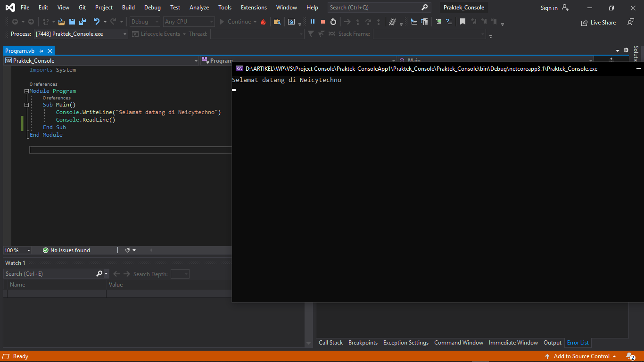Open the Debug configuration dropdown
The height and width of the screenshot is (362, 644).
coord(145,22)
